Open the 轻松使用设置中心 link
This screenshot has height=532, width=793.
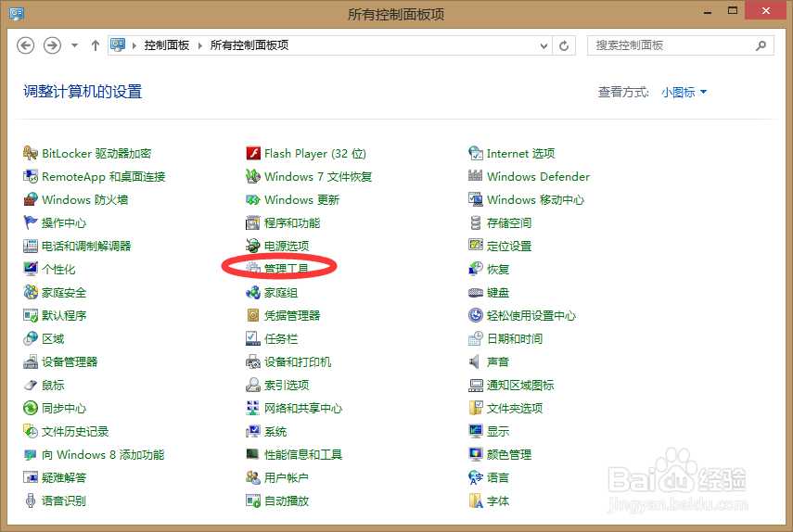point(531,315)
